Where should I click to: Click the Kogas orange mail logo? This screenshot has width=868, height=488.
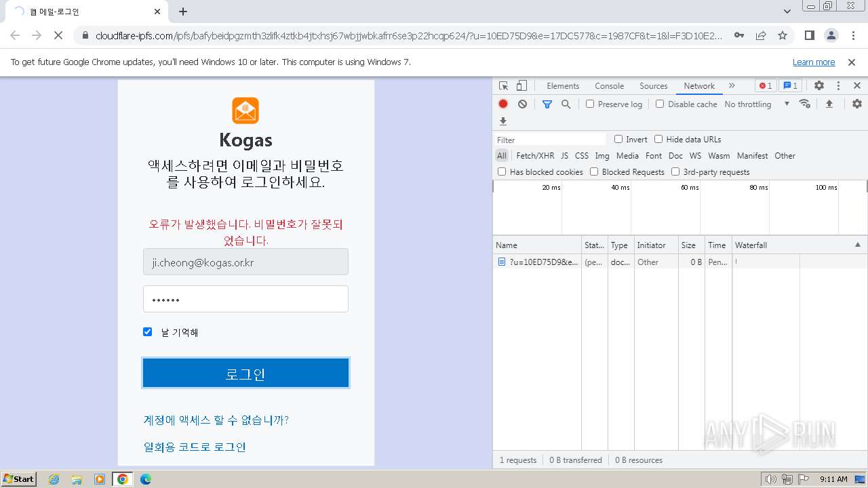coord(245,110)
